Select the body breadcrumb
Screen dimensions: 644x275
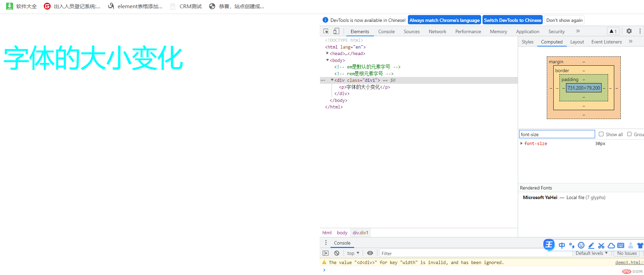(342, 233)
